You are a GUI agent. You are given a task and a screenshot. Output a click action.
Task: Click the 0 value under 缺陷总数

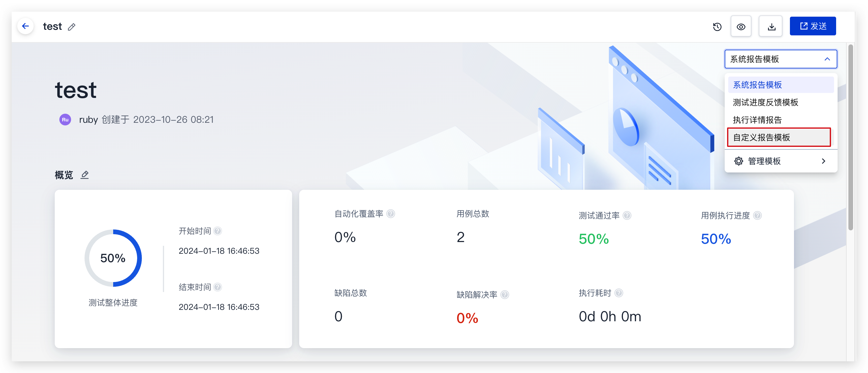338,316
